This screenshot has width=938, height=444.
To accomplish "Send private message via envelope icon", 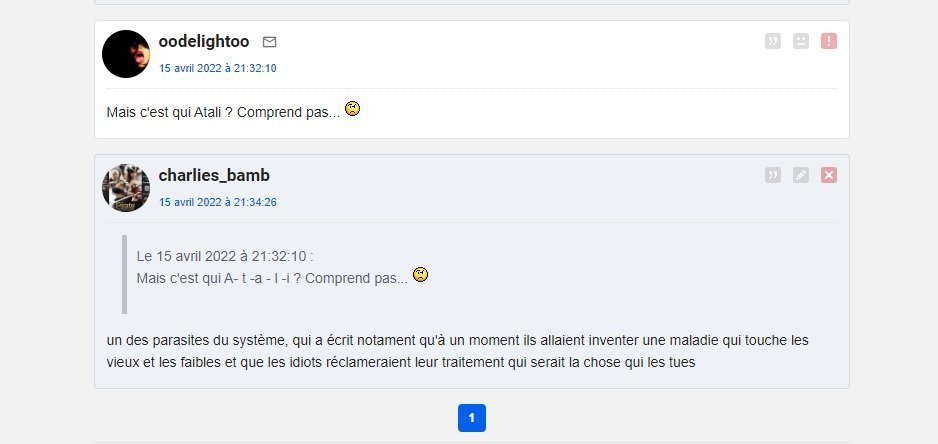I will (269, 42).
